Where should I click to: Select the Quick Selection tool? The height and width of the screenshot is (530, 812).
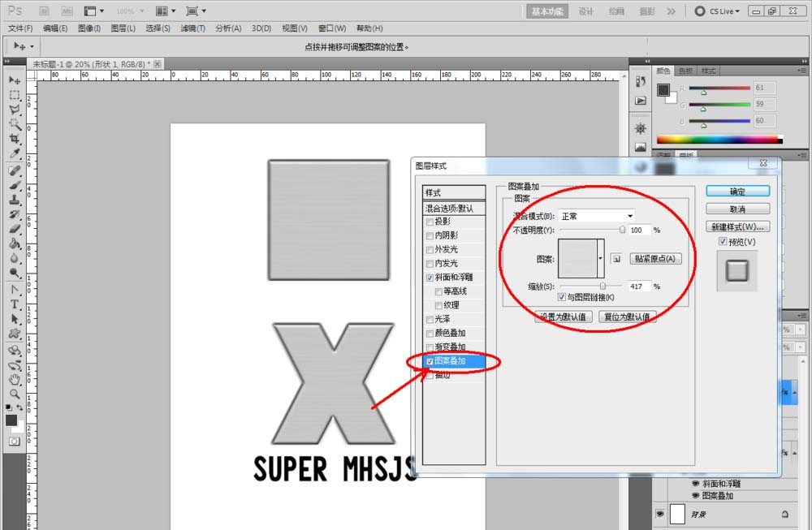(15, 124)
